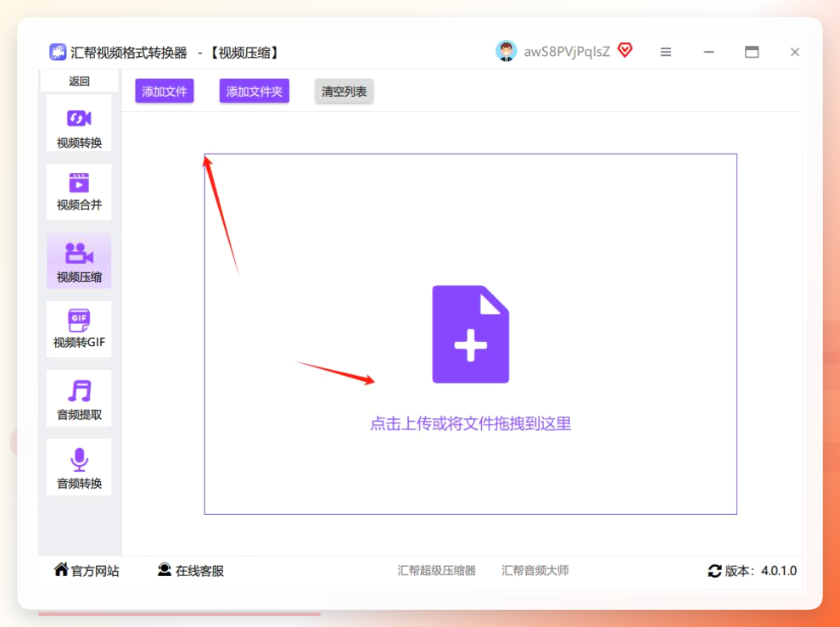Click the red VIP diamond icon

coord(624,50)
